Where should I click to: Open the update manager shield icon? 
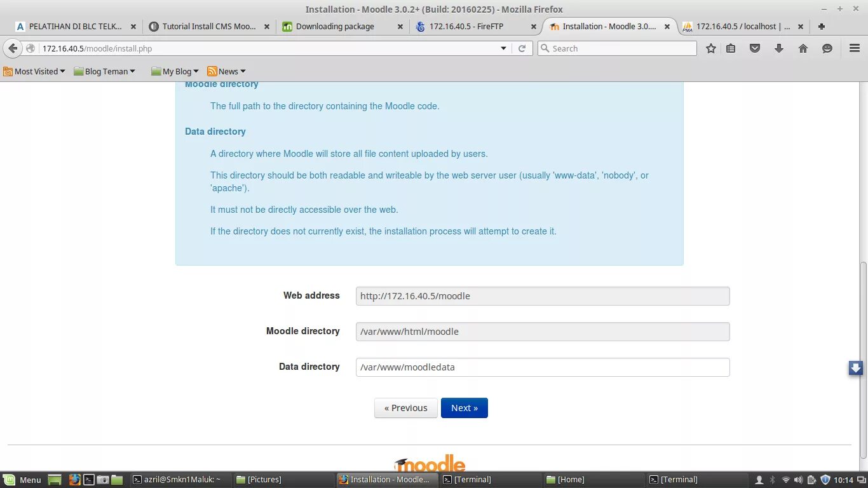(825, 480)
